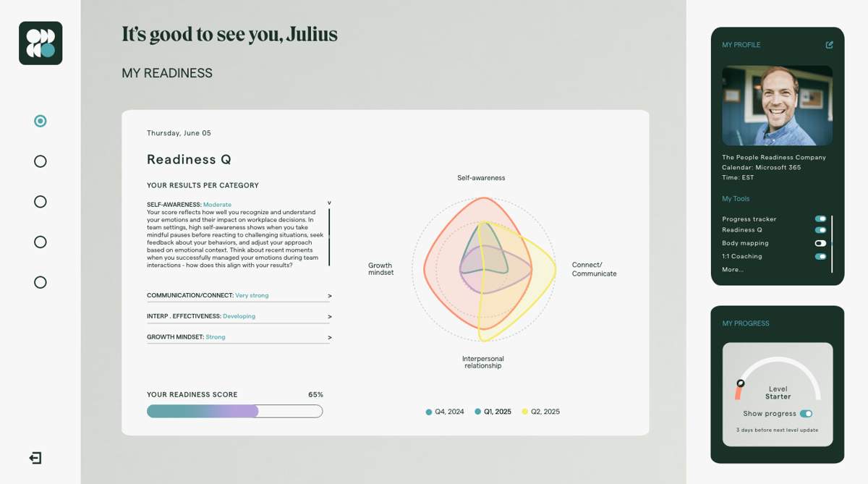Image resolution: width=868 pixels, height=484 pixels.
Task: Select the second sidebar navigation circle
Action: pyautogui.click(x=41, y=161)
